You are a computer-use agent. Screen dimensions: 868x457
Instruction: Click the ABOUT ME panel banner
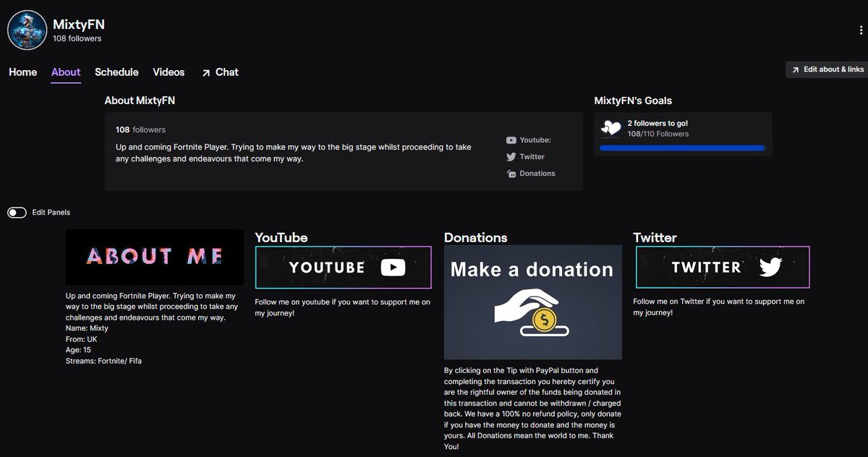point(154,257)
